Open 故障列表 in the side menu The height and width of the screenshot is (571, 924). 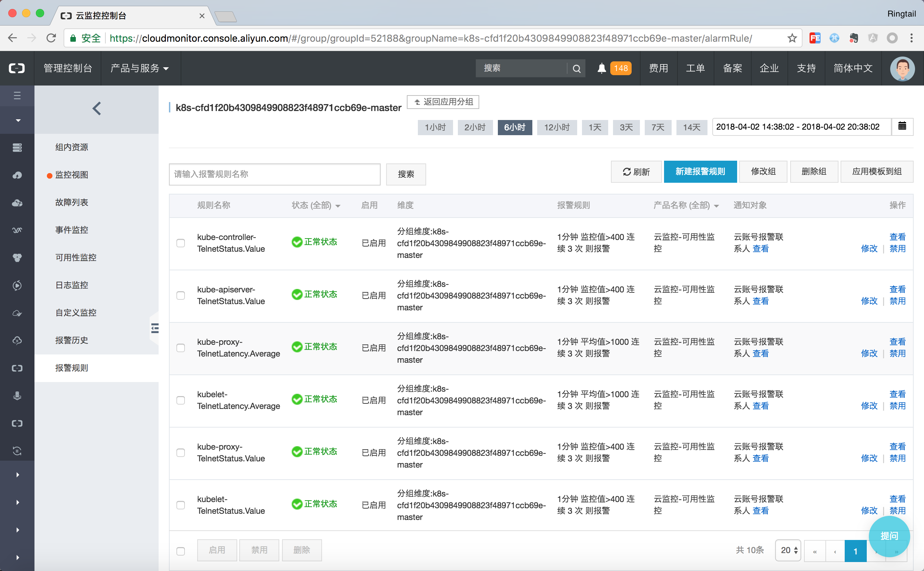(72, 202)
